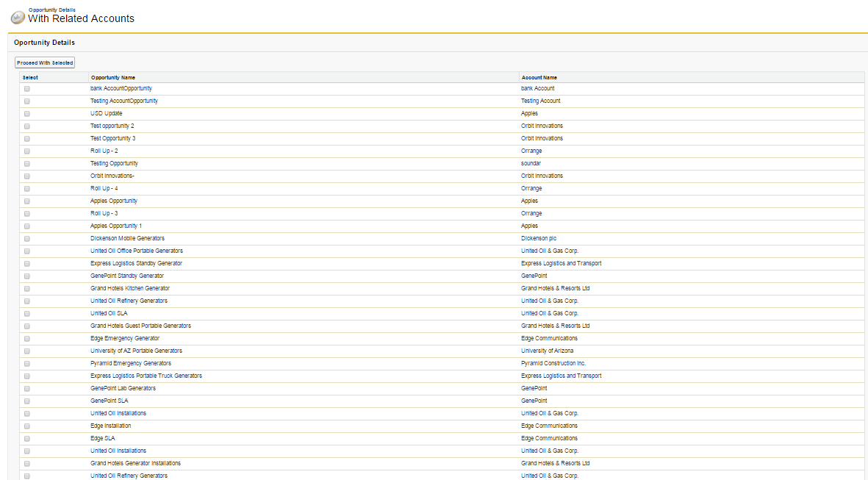Click the Oportunity Details section heading

(44, 43)
